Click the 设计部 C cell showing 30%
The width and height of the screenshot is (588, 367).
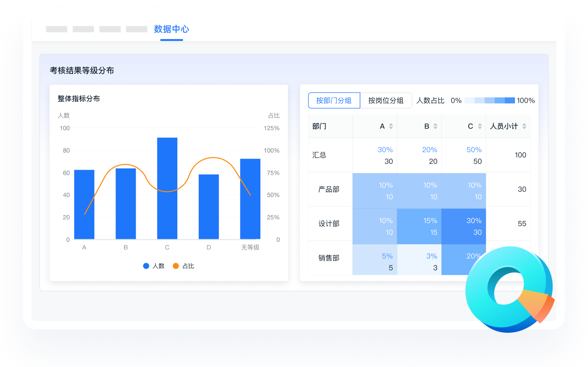[x=464, y=226]
